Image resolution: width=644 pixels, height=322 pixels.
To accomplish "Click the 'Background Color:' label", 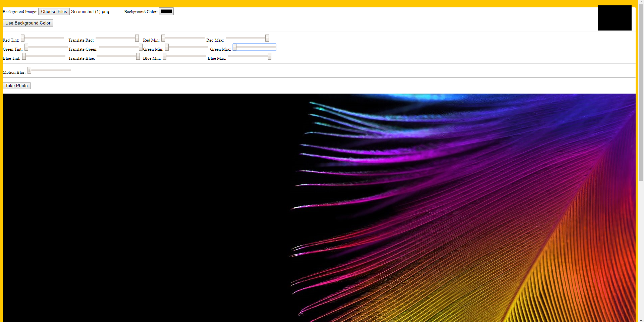I will [x=141, y=12].
